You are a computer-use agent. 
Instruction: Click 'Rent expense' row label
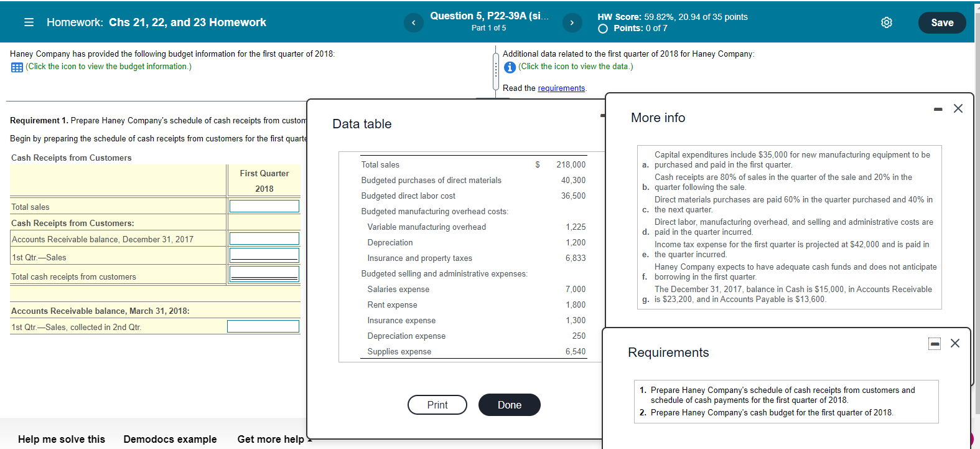click(x=392, y=305)
